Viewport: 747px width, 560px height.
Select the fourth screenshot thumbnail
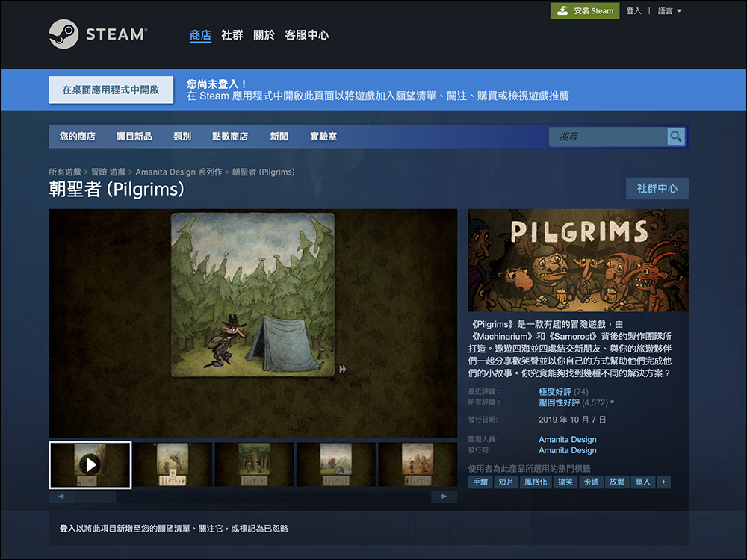pos(336,464)
